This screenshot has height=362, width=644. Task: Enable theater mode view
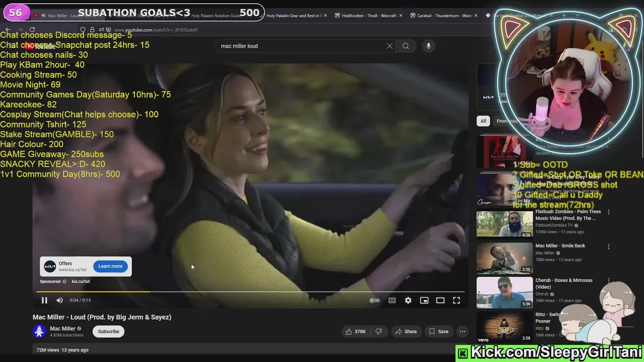pos(440,300)
